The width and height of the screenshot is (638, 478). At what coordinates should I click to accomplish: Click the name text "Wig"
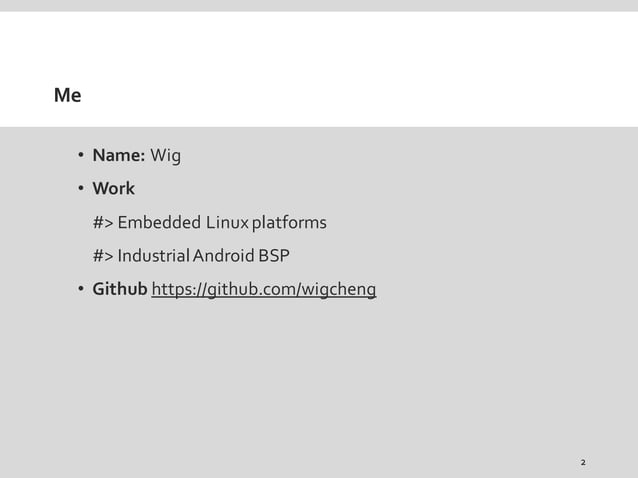coord(166,156)
